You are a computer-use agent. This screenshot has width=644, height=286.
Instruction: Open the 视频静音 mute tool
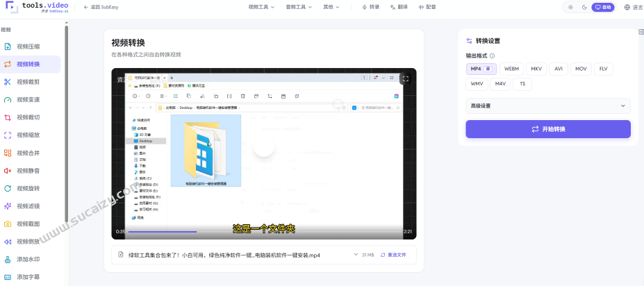[28, 171]
